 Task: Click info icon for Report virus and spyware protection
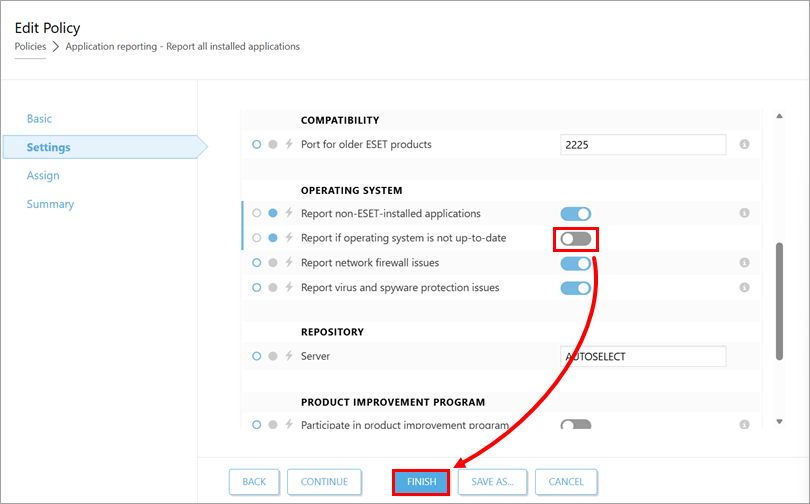coord(744,288)
